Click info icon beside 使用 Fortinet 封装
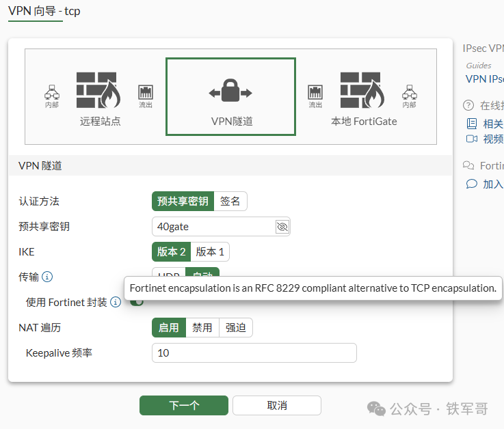Viewport: 504px width, 429px height. coord(116,302)
